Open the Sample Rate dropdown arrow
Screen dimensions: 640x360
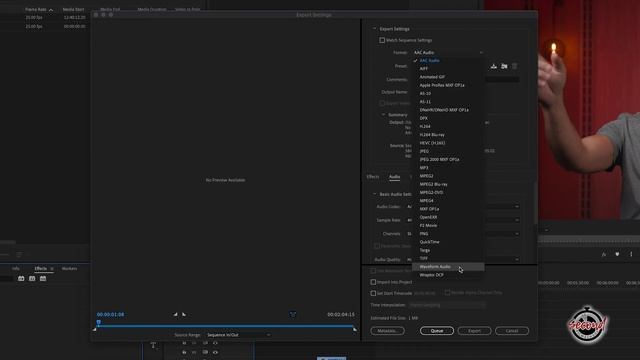coord(517,220)
